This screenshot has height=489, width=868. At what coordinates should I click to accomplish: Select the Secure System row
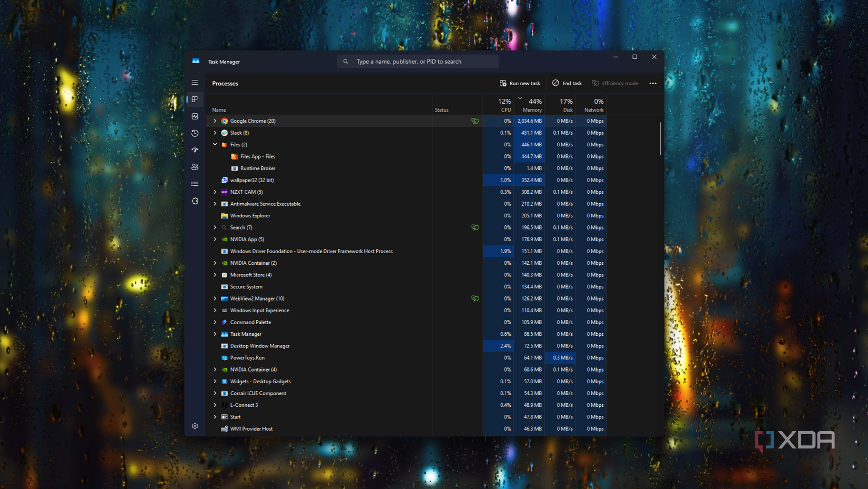[x=406, y=287]
